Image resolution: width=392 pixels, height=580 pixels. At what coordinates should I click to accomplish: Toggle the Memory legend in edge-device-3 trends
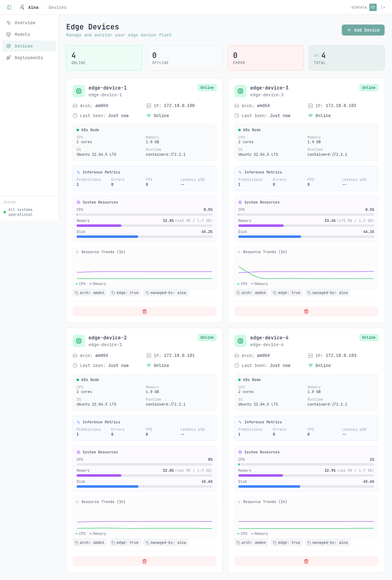[x=259, y=284]
